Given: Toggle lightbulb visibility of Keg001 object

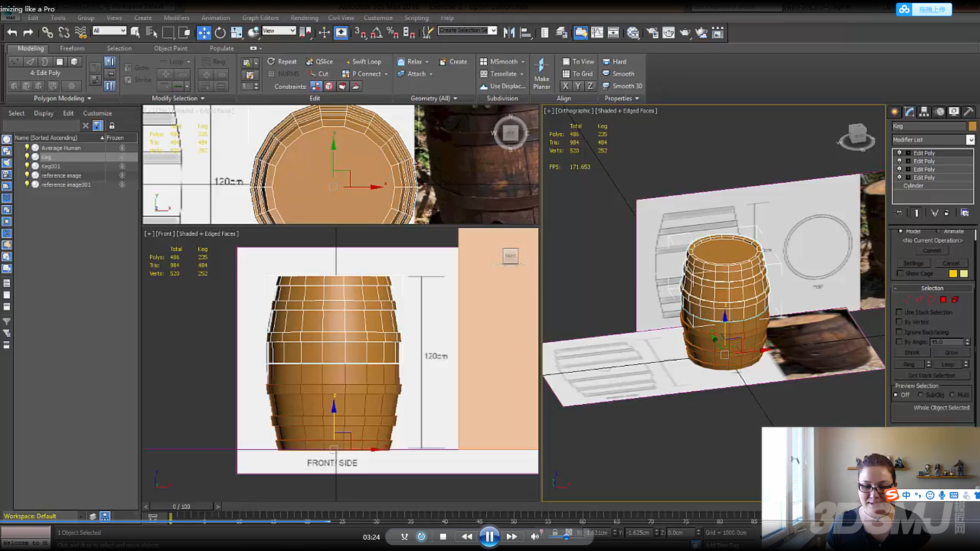Looking at the screenshot, I should 27,166.
